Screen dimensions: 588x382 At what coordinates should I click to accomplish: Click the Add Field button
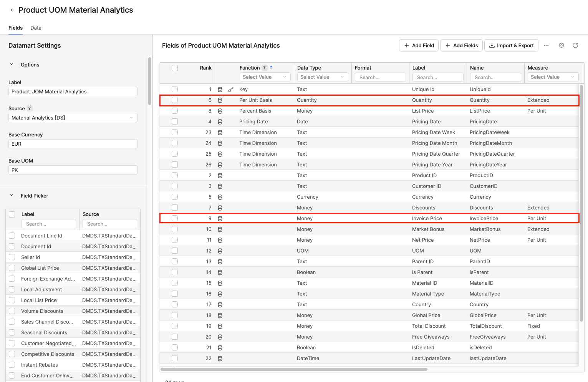tap(419, 45)
